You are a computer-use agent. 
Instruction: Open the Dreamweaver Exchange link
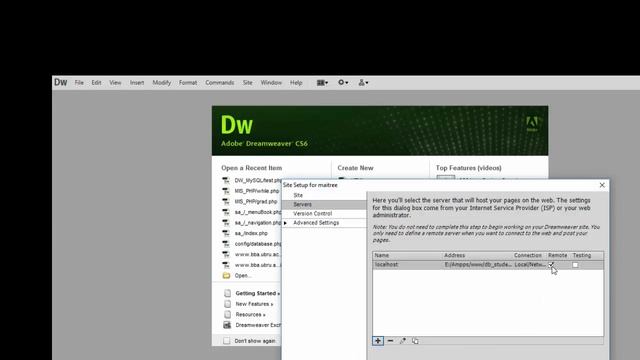coord(258,325)
